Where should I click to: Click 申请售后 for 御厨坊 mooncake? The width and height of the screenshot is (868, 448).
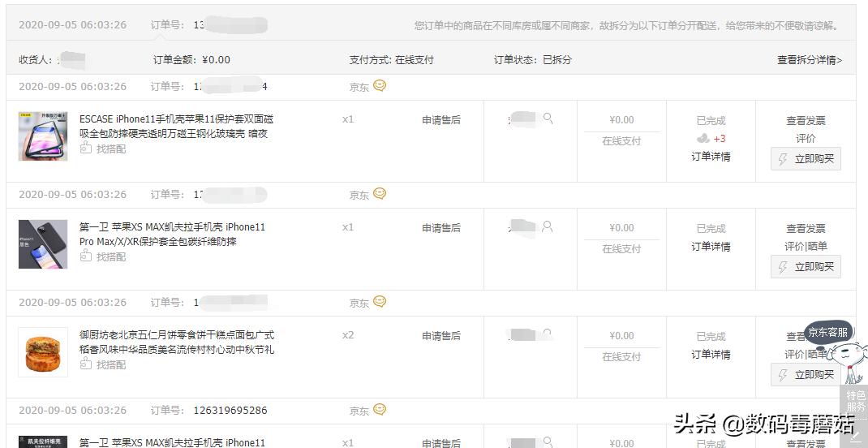[x=441, y=335]
